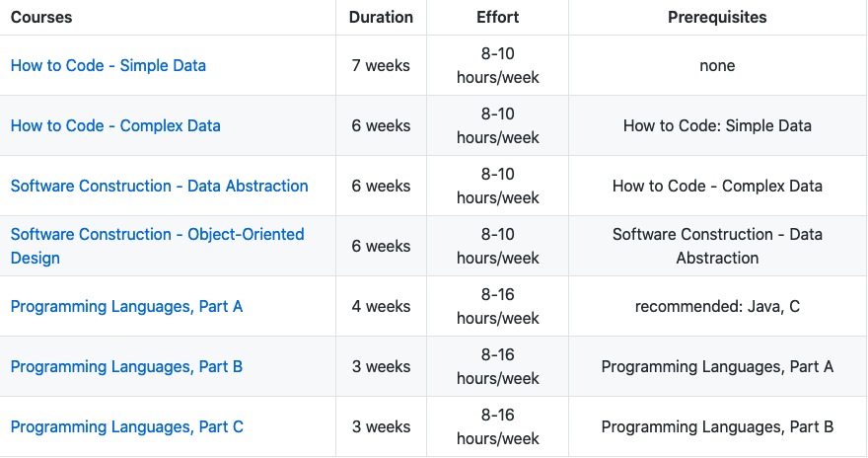Screen dimensions: 868x458
Task: Open Programming Languages, Part A course
Action: pyautogui.click(x=126, y=306)
